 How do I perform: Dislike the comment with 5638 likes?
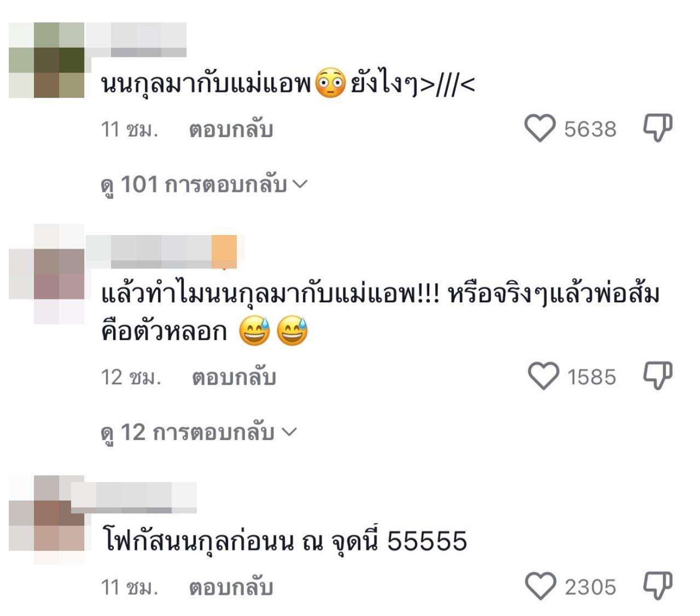point(657,128)
